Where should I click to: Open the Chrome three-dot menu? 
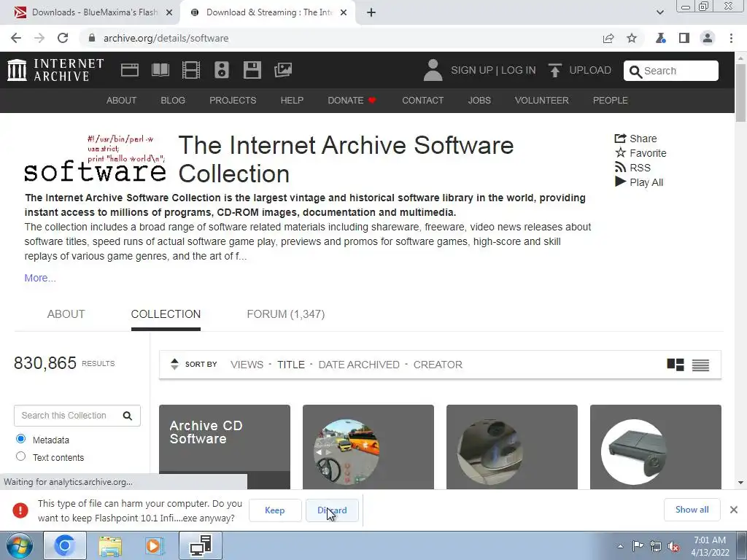[x=731, y=38]
